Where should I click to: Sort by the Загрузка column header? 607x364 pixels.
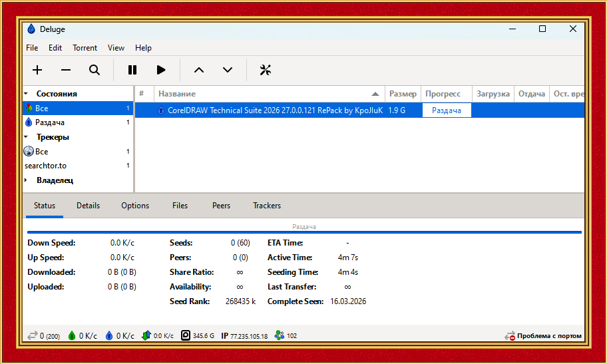click(x=493, y=94)
